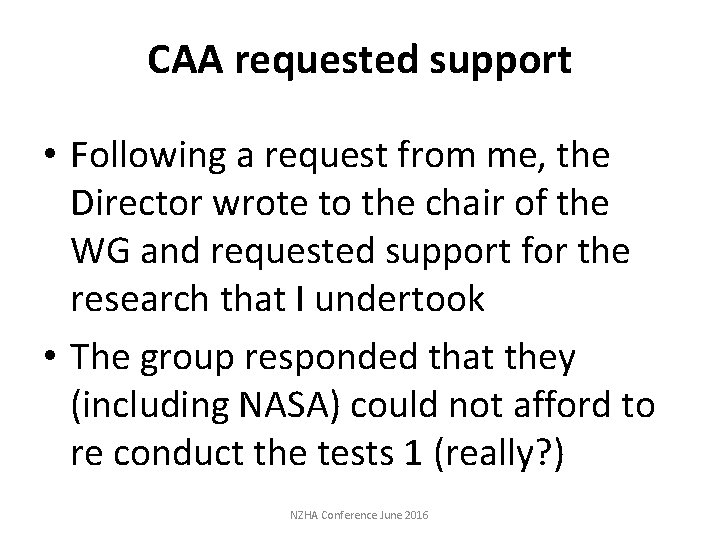720x540 pixels.
Task: Click the word research
Action: coord(140,298)
